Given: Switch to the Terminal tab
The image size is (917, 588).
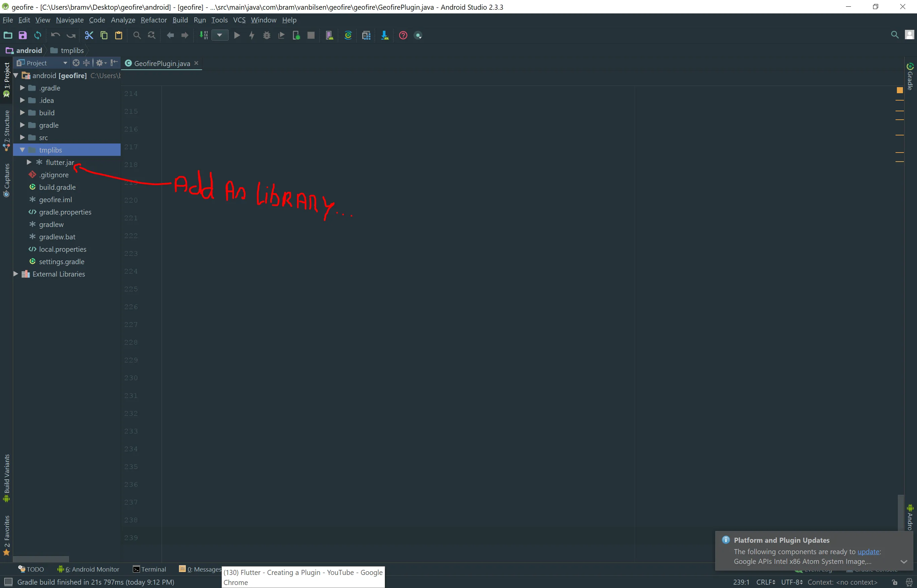Looking at the screenshot, I should 149,569.
